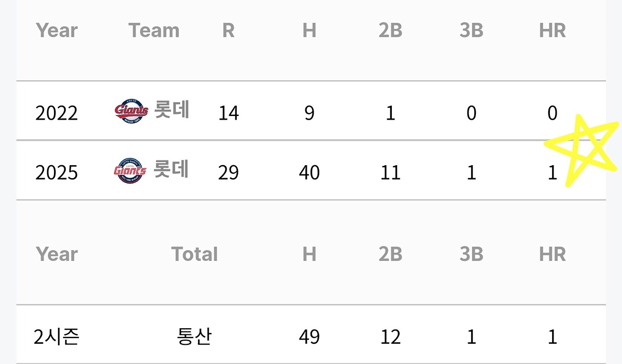The width and height of the screenshot is (622, 364).
Task: Click the 11 doubles value for 2025
Action: (390, 172)
